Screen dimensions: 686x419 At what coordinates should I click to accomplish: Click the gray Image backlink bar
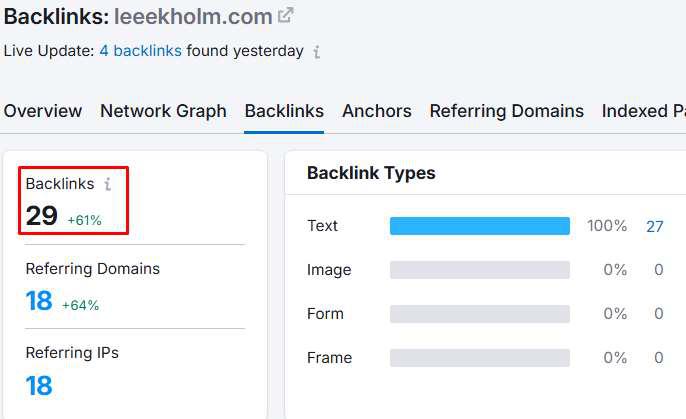(479, 270)
